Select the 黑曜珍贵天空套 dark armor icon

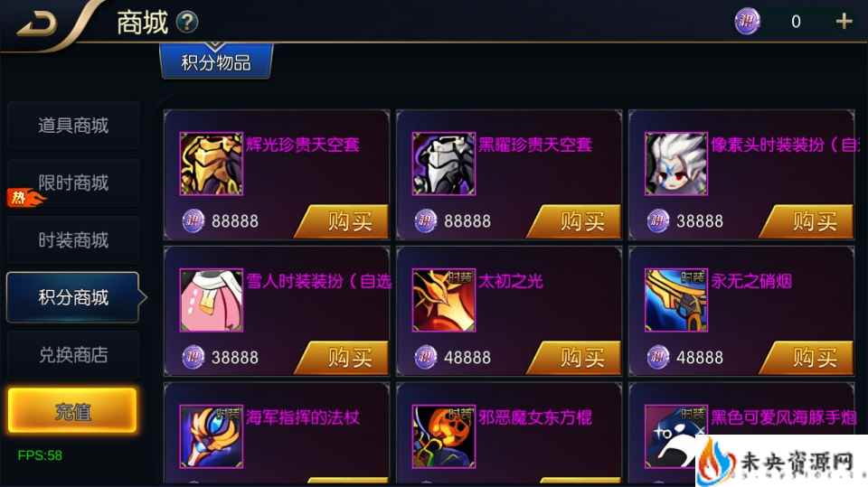pos(444,164)
